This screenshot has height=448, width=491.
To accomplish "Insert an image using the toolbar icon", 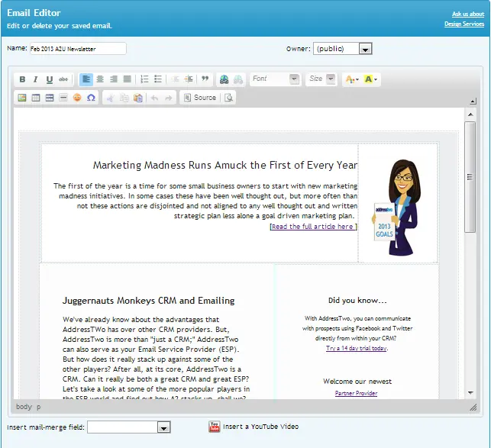I will click(22, 98).
